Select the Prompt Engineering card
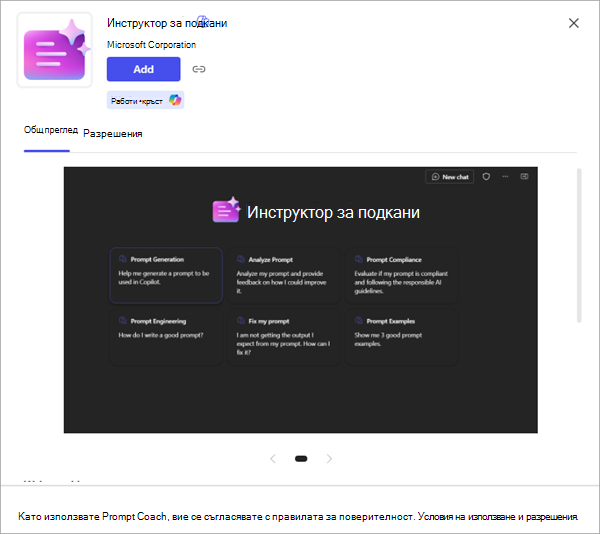The height and width of the screenshot is (534, 600). [x=166, y=337]
